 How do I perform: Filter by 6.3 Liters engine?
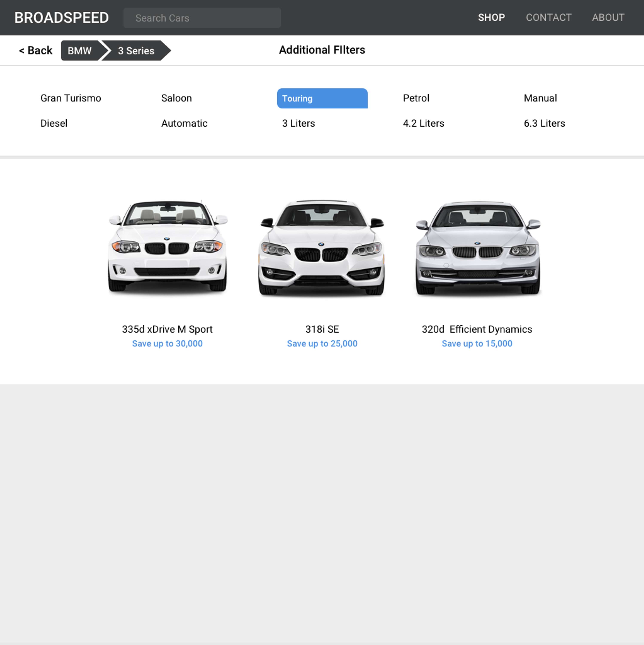544,123
